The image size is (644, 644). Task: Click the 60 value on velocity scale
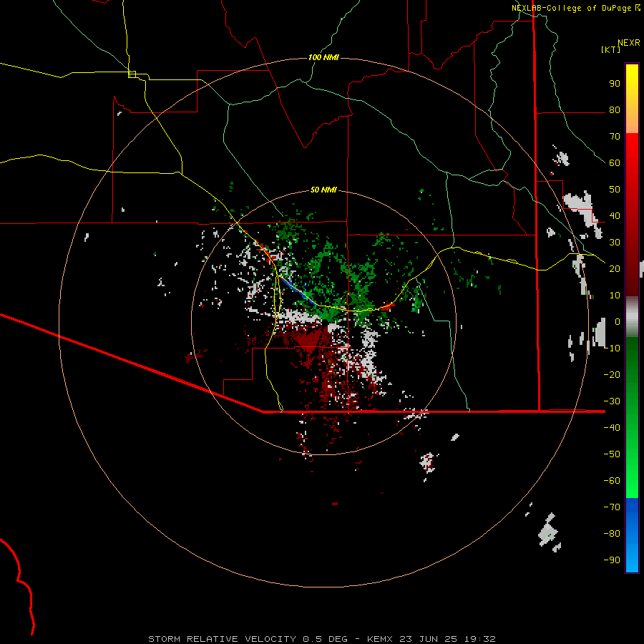tap(615, 162)
